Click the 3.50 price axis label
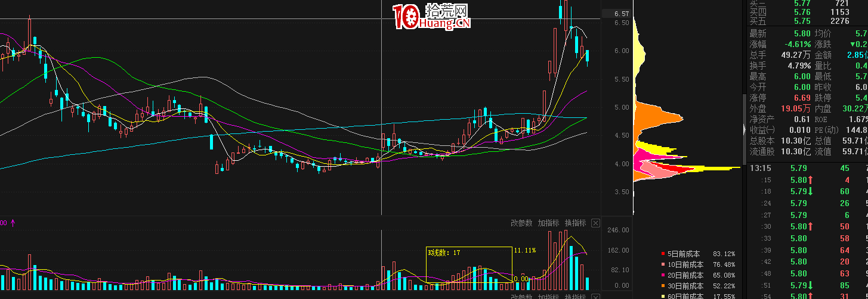868x299 pixels. click(x=621, y=192)
